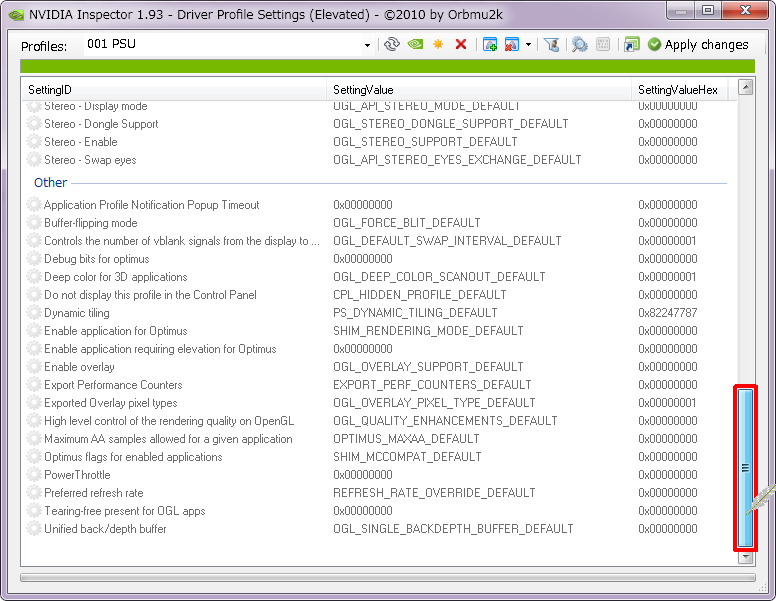Remove an application from the current profile
This screenshot has height=601, width=776.
tap(511, 45)
